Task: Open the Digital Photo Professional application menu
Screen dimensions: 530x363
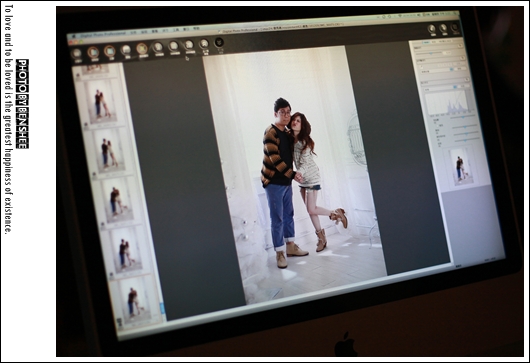Action: coord(103,34)
